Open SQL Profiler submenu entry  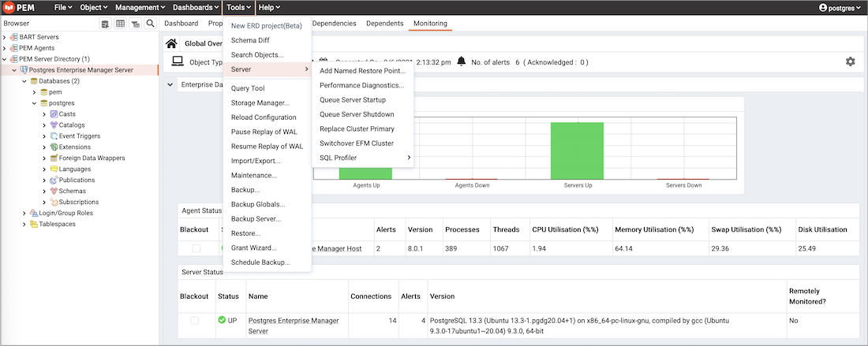click(x=363, y=158)
